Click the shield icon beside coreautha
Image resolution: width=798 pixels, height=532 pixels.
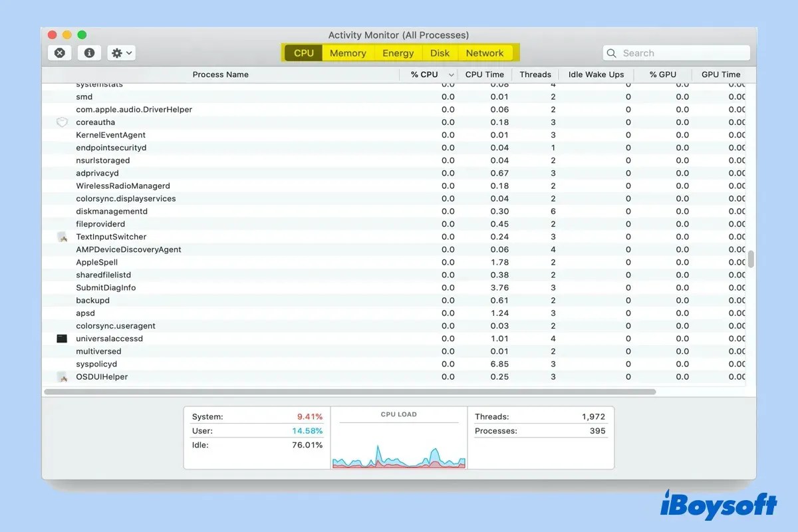(x=62, y=122)
